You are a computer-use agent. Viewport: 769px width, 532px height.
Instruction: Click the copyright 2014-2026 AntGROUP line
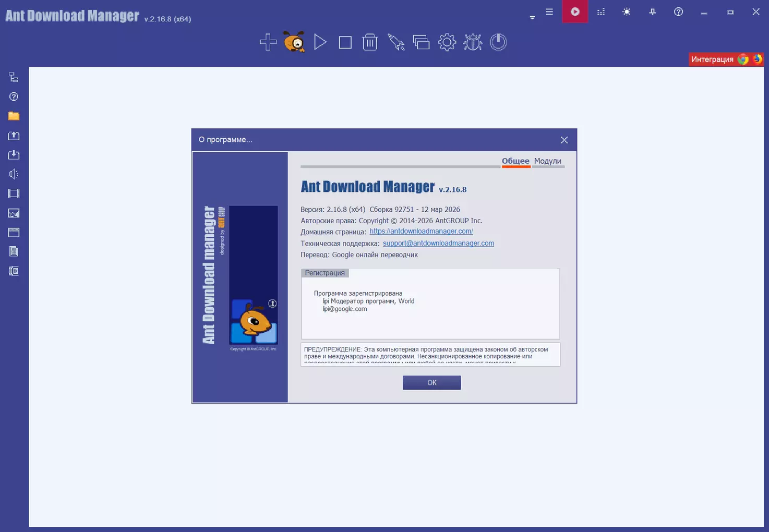coord(391,221)
